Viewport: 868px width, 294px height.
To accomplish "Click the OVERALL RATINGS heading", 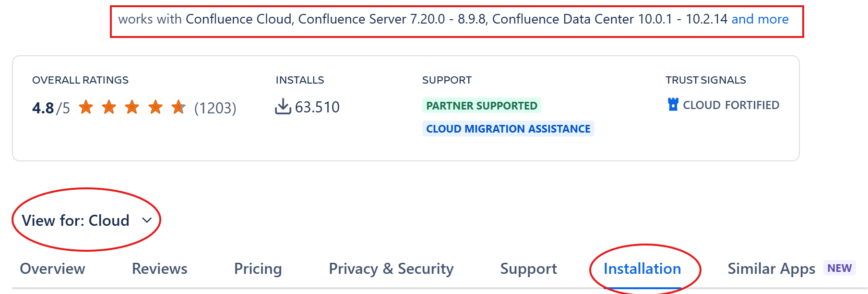I will 80,80.
